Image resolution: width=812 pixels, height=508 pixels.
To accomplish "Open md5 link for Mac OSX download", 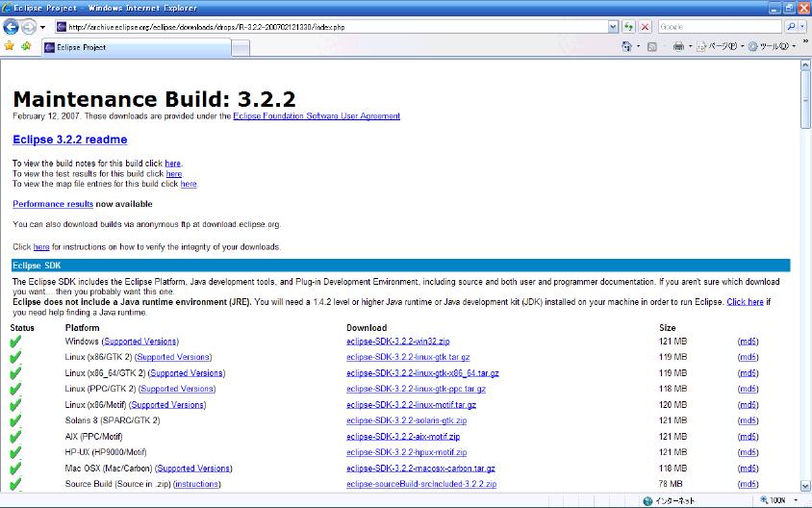I will tap(748, 469).
